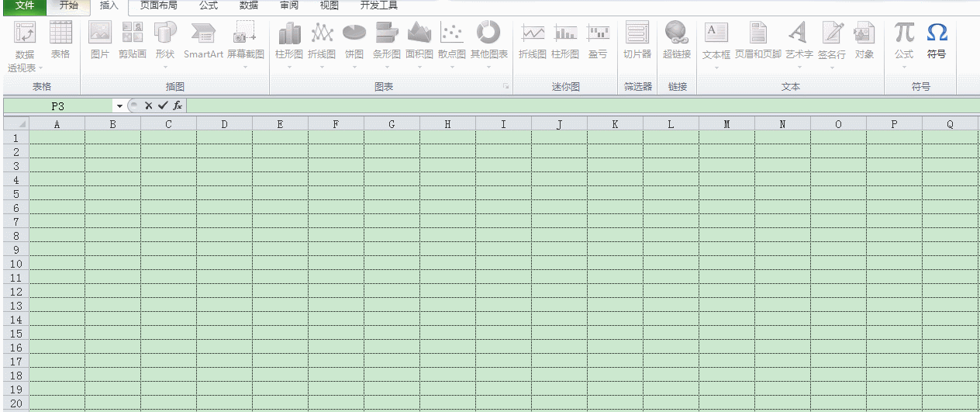Confirm entry with the formula bar checkmark

click(162, 106)
